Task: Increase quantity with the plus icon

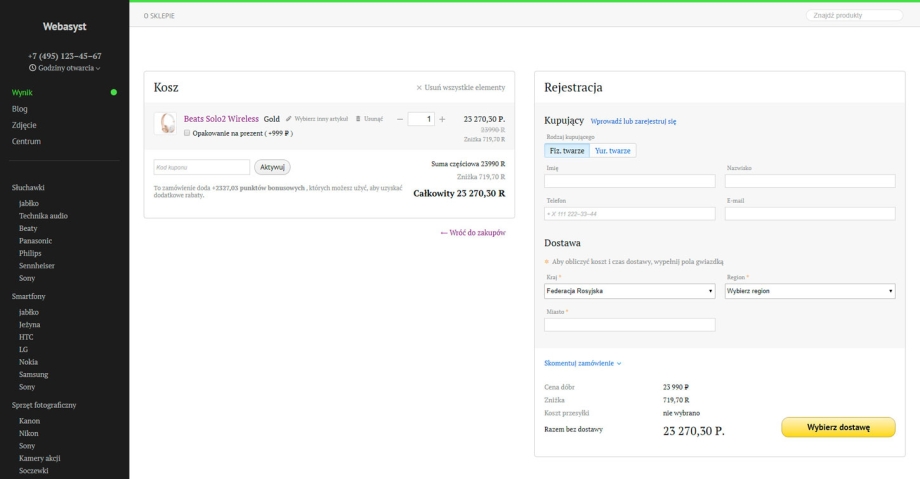Action: click(443, 119)
